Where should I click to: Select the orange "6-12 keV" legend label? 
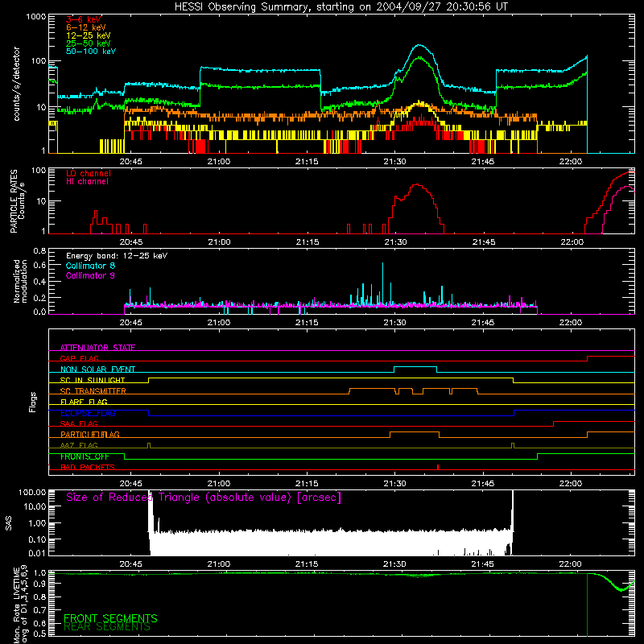pos(86,27)
